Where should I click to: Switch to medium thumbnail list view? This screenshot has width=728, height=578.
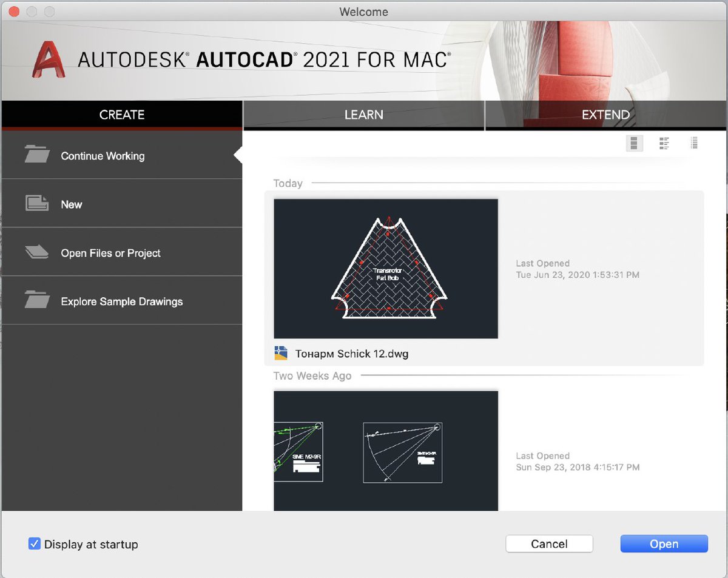[x=664, y=143]
